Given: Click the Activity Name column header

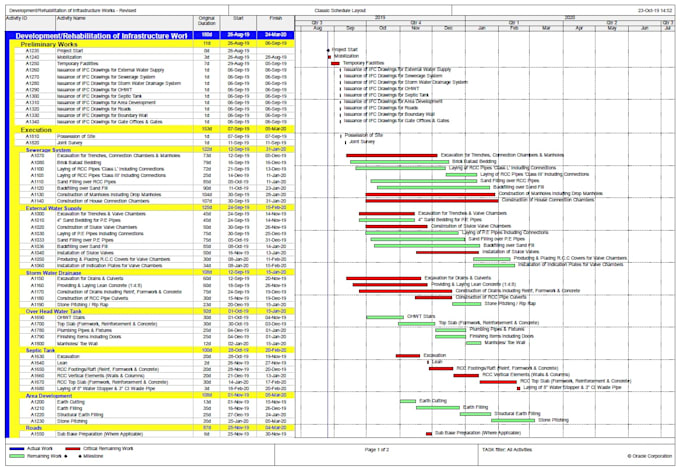Looking at the screenshot, I should click(x=124, y=23).
